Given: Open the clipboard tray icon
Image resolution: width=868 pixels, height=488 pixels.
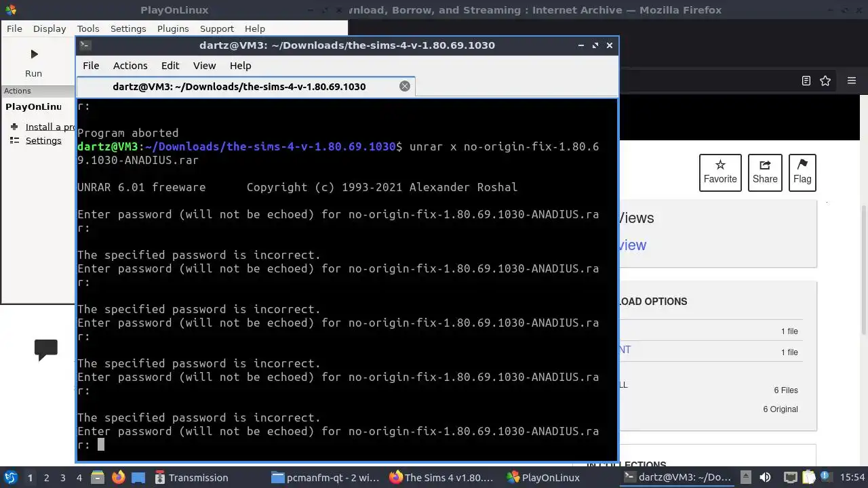Looking at the screenshot, I should [809, 478].
